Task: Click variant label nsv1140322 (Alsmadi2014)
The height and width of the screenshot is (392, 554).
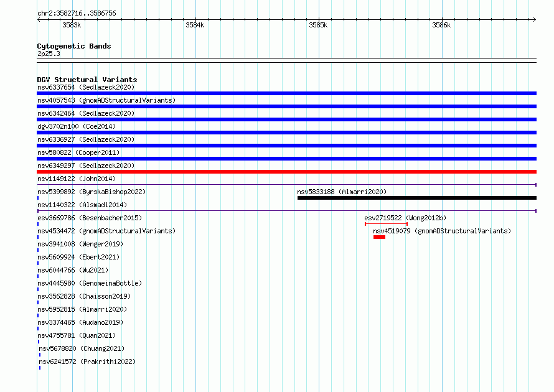Action: (82, 205)
